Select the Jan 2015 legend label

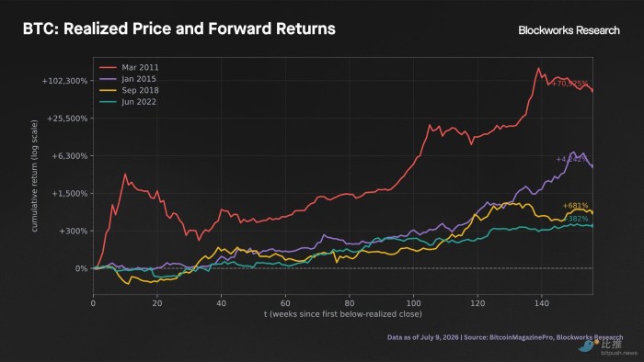139,79
